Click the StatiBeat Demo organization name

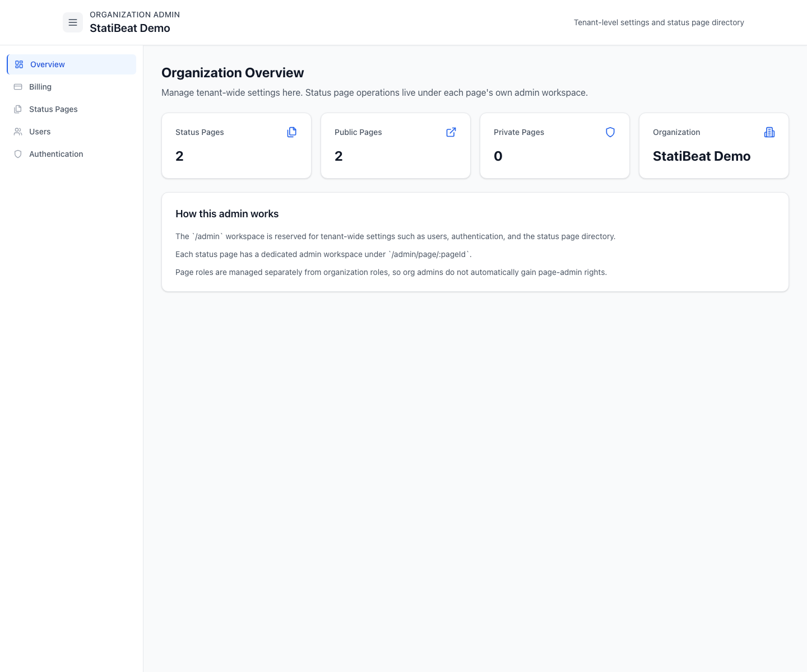[x=702, y=156]
